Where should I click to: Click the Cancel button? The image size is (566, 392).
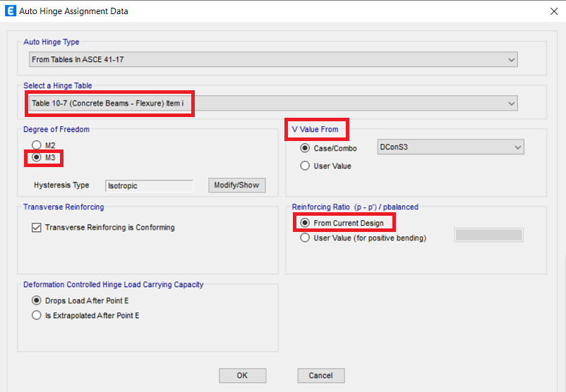click(x=320, y=376)
